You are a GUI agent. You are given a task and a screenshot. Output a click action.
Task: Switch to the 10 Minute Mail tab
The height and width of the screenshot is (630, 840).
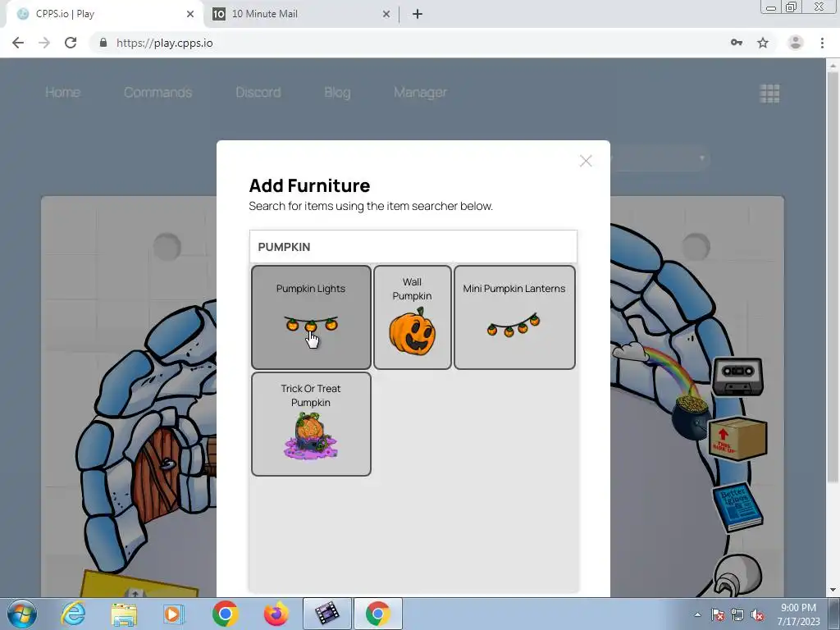(x=302, y=14)
